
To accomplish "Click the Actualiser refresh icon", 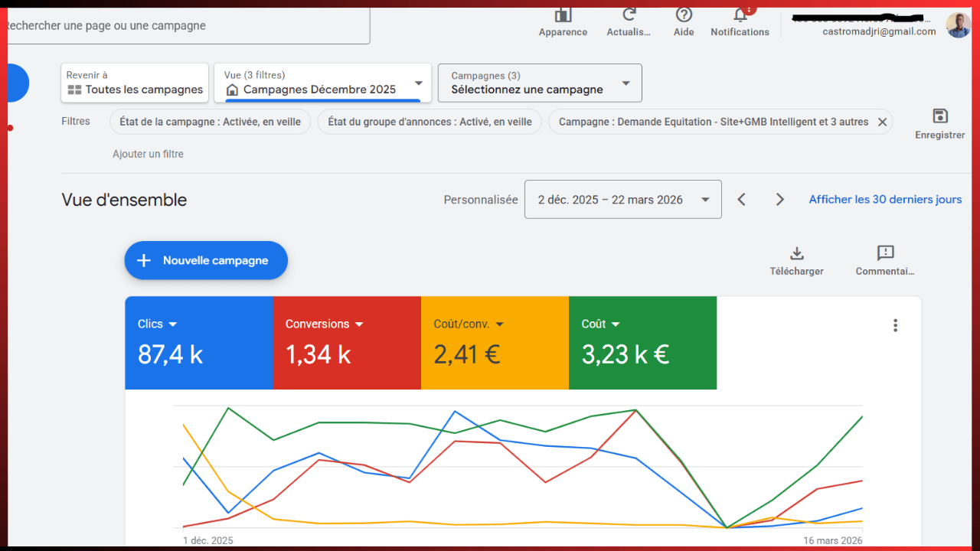I will 629,16.
